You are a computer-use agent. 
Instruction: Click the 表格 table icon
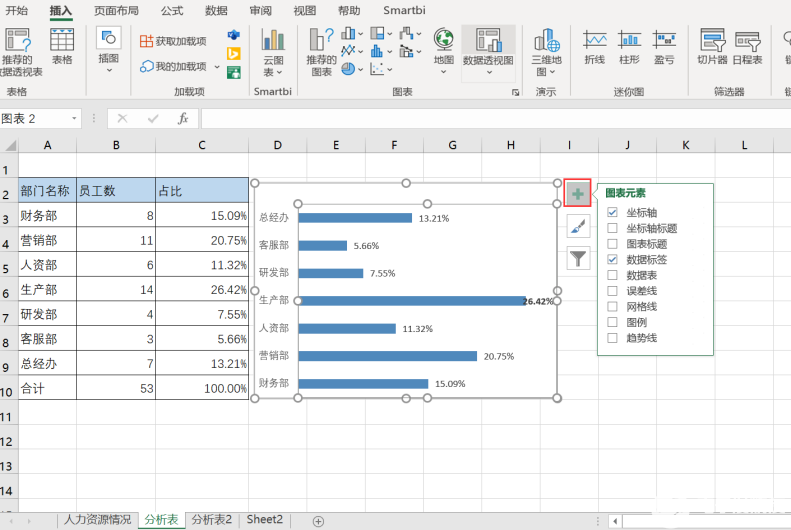point(62,46)
